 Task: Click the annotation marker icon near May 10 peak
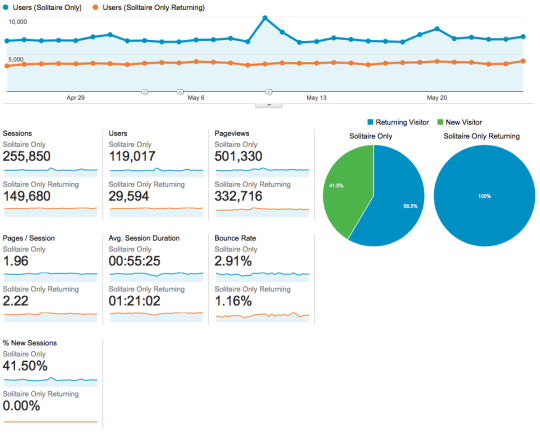pyautogui.click(x=269, y=92)
